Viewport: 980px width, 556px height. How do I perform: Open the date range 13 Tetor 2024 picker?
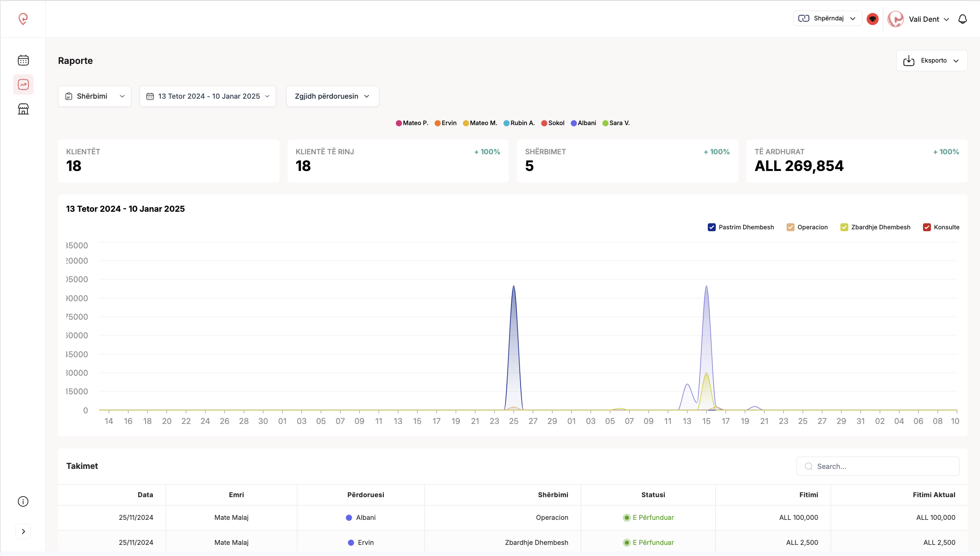[208, 96]
